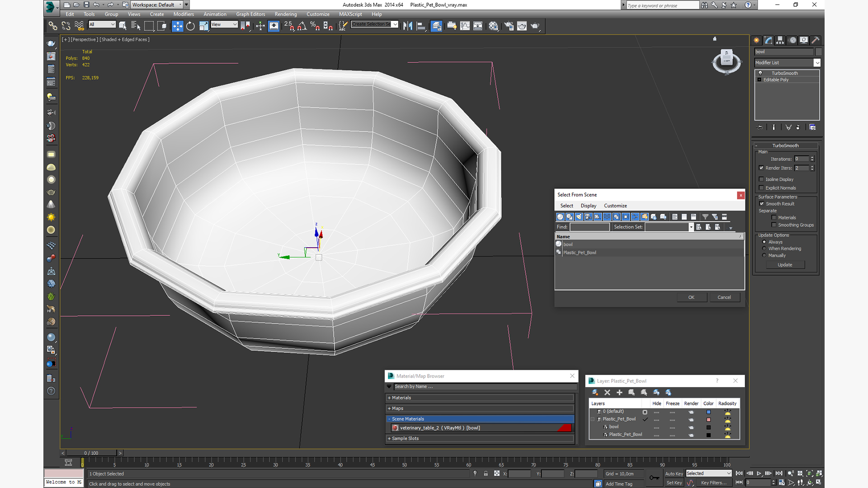This screenshot has height=488, width=868.
Task: Click Cancel in Select From Scene dialog
Action: pyautogui.click(x=724, y=297)
